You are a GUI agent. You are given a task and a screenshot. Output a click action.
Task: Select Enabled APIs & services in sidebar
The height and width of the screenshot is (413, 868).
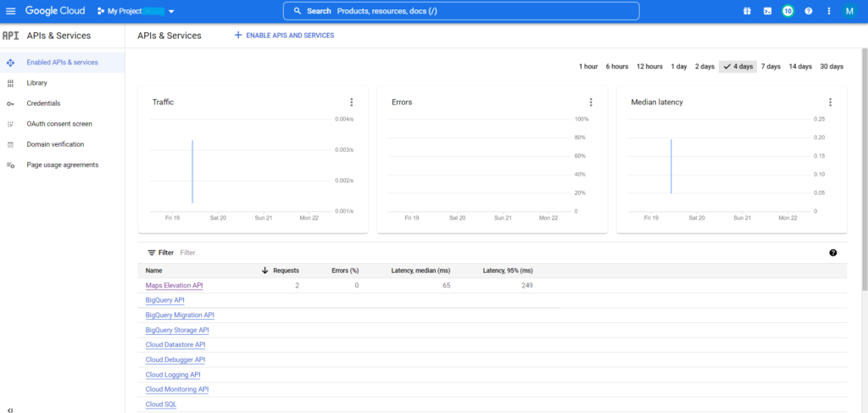coord(62,63)
